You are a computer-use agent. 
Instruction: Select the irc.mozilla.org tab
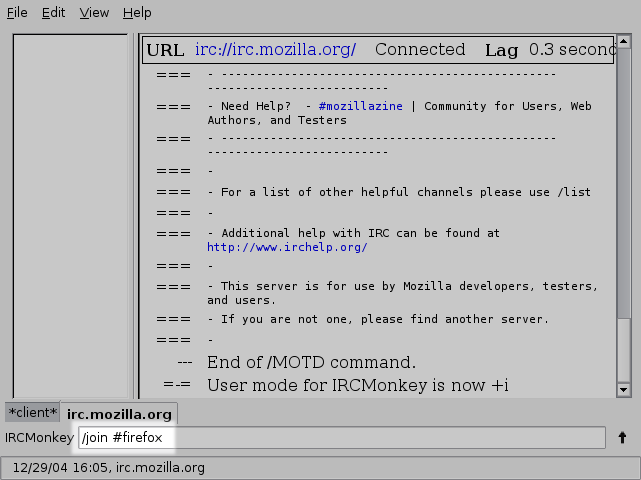119,414
